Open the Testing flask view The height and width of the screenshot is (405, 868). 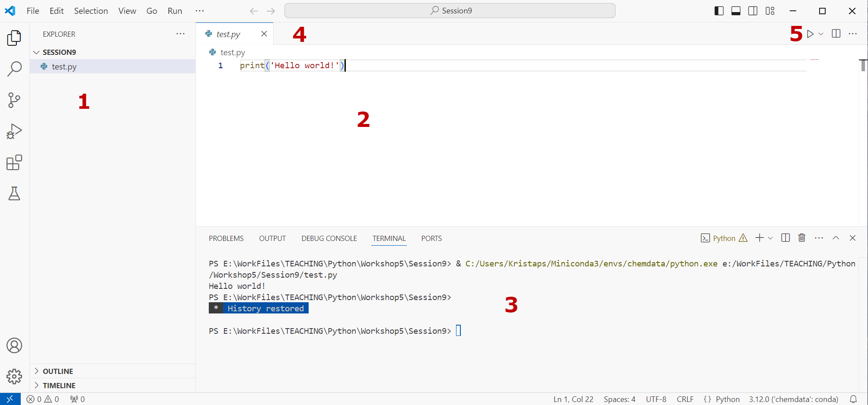(x=14, y=193)
